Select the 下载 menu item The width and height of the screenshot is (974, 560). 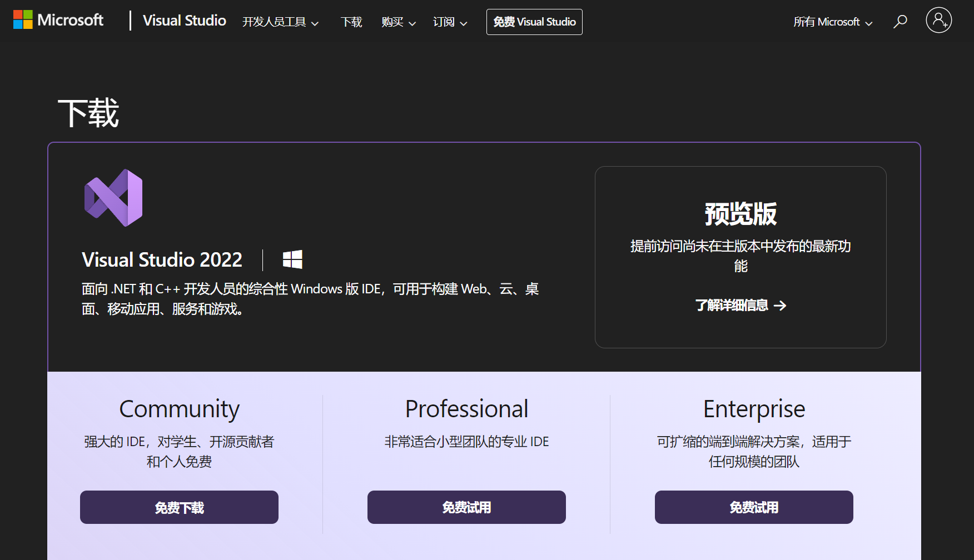click(351, 22)
